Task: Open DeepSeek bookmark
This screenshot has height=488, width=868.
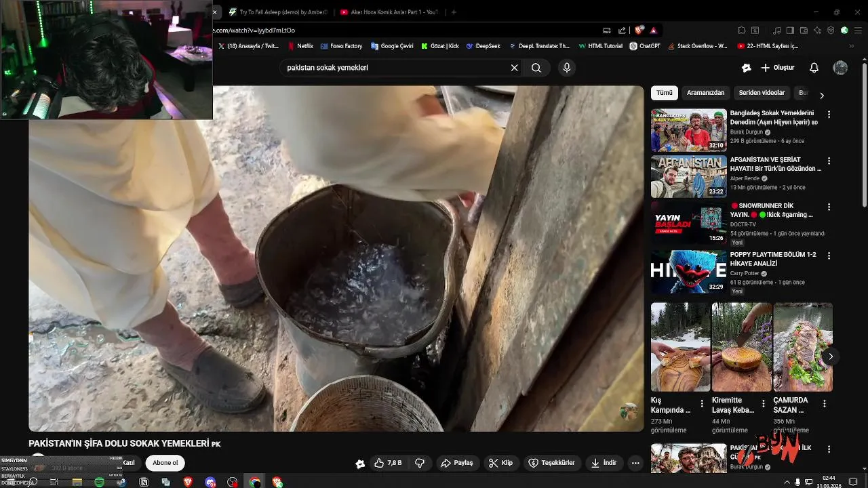Action: click(x=483, y=46)
